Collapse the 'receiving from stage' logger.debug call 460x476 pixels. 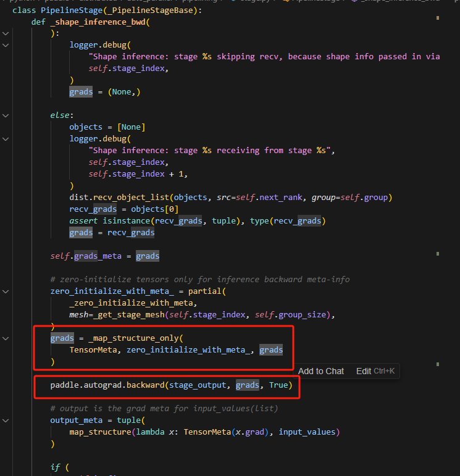[6, 139]
